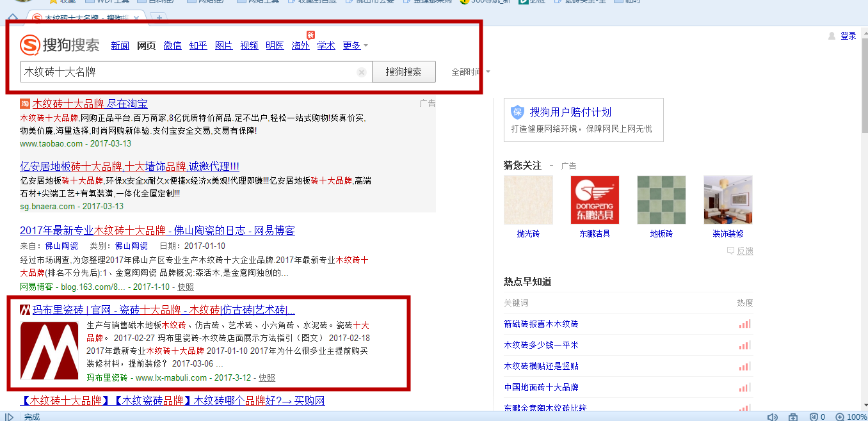Close the 木纹砖十大名牌 browser tab
The height and width of the screenshot is (421, 868).
[136, 17]
